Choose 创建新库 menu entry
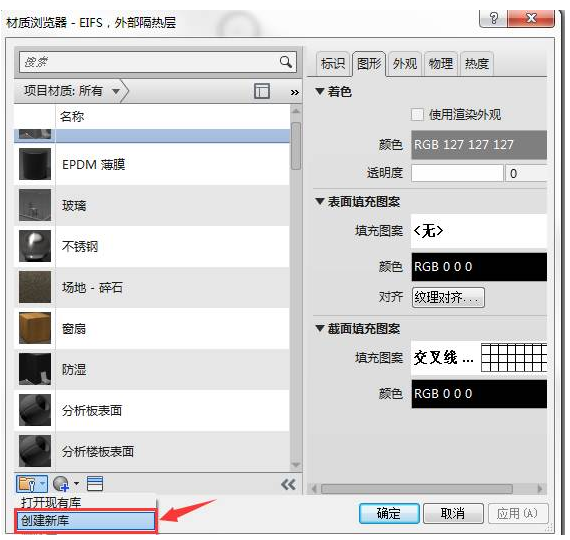 coord(86,521)
